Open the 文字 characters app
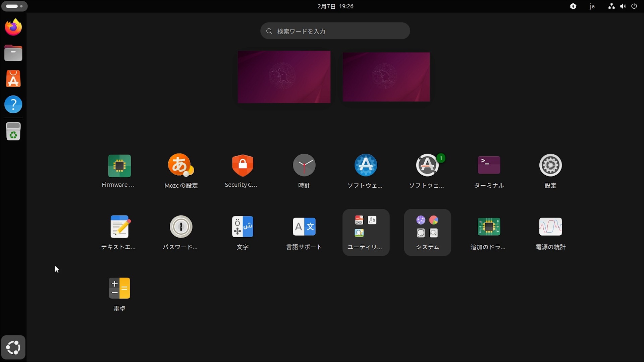Screen dimensions: 644x362 (243, 227)
